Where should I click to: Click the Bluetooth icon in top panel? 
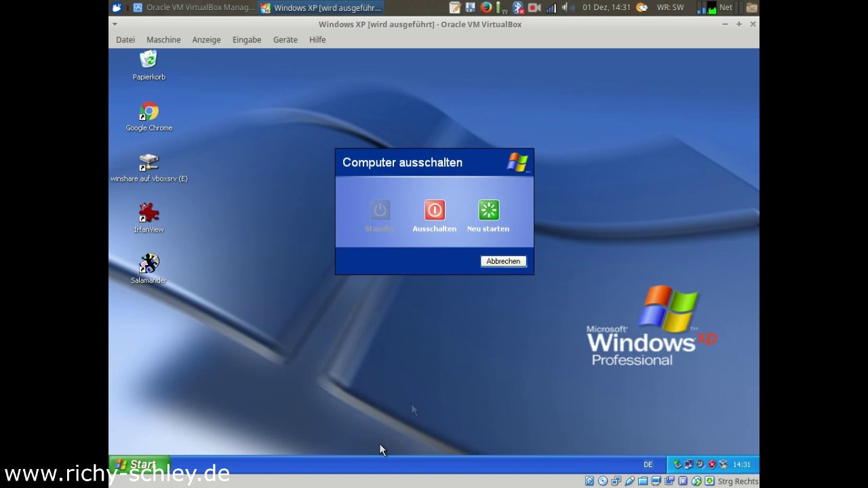pyautogui.click(x=518, y=7)
